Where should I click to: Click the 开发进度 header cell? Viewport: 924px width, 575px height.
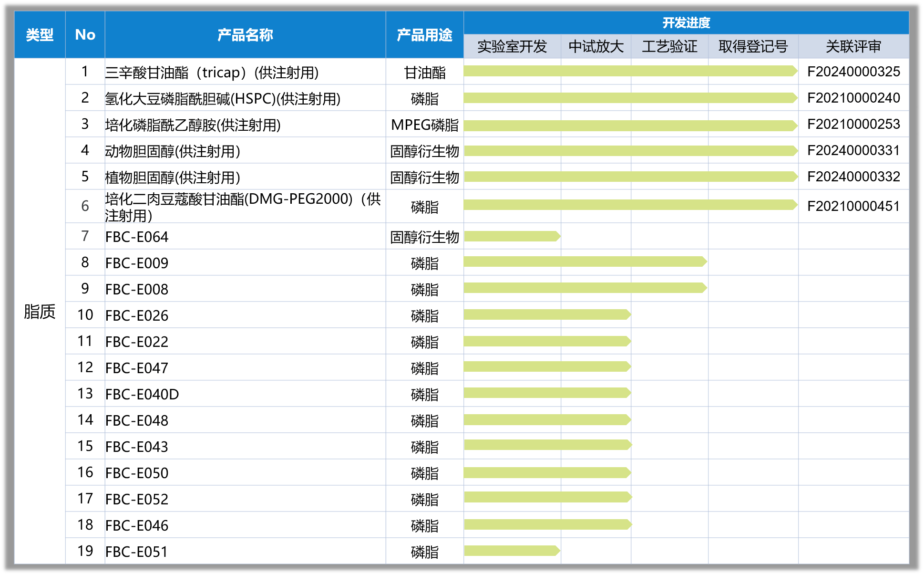pyautogui.click(x=686, y=22)
